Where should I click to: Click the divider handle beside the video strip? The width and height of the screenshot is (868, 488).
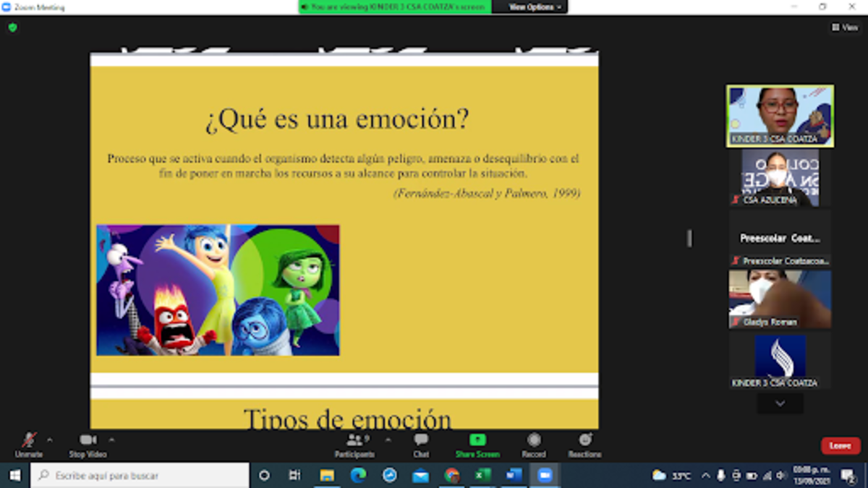(x=689, y=238)
